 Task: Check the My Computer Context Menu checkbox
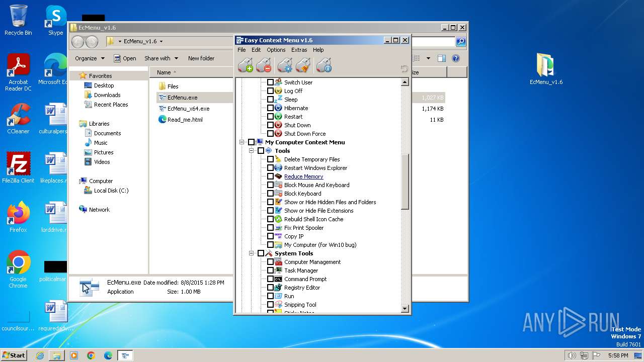tap(251, 142)
